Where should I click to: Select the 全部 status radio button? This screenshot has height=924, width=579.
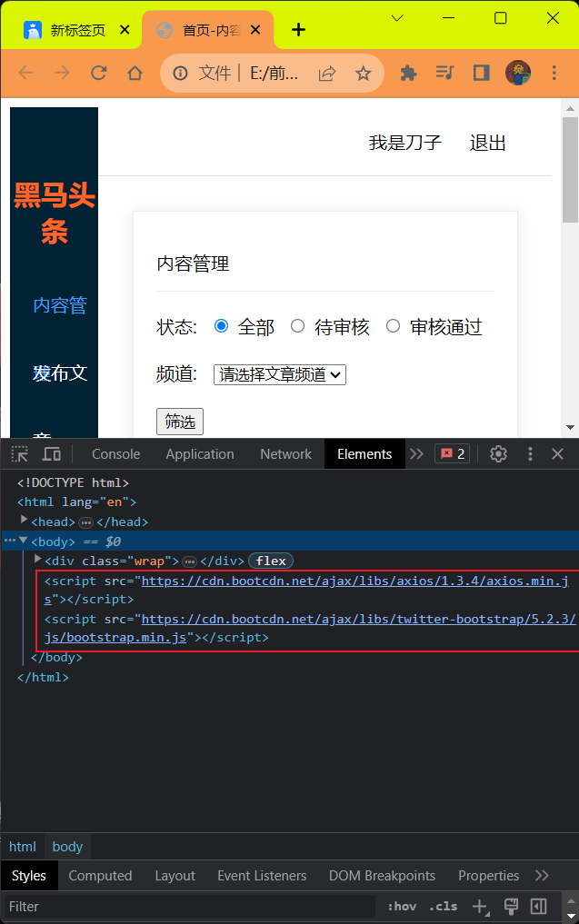click(221, 326)
